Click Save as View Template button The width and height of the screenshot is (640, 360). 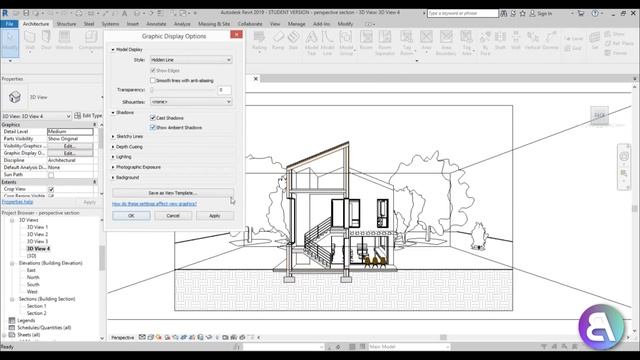point(173,193)
